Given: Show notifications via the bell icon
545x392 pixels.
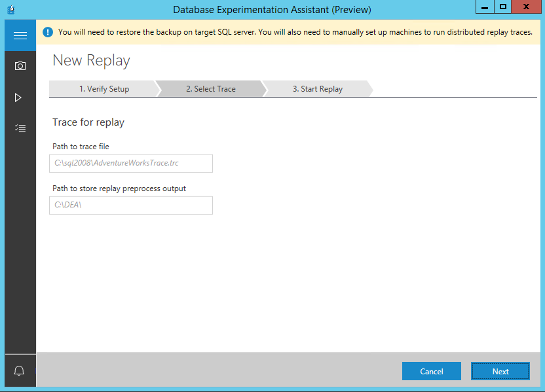Looking at the screenshot, I should click(x=19, y=371).
